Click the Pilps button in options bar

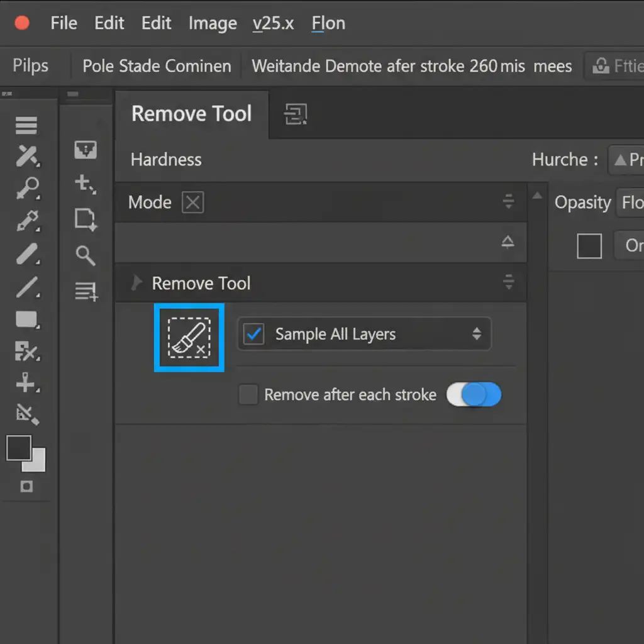(x=31, y=66)
